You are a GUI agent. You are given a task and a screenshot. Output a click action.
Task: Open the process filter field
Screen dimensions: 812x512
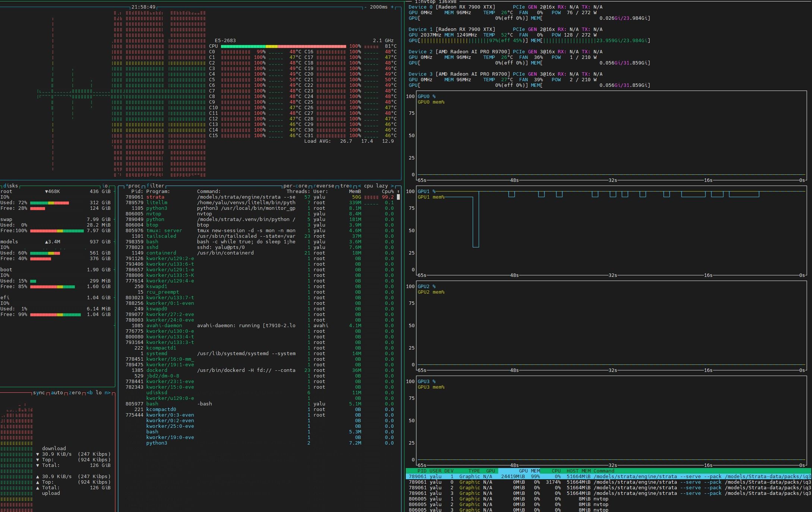click(x=155, y=186)
